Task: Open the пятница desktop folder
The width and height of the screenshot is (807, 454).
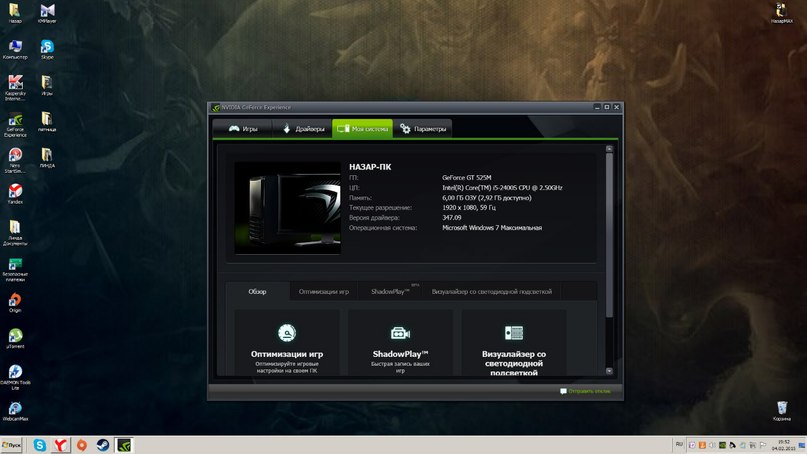Action: click(x=47, y=121)
